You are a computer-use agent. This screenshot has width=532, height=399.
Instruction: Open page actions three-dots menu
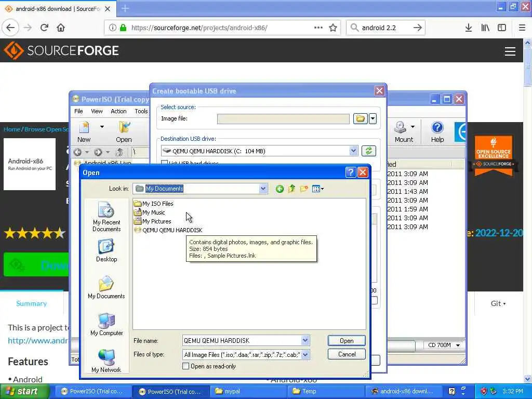(x=318, y=28)
